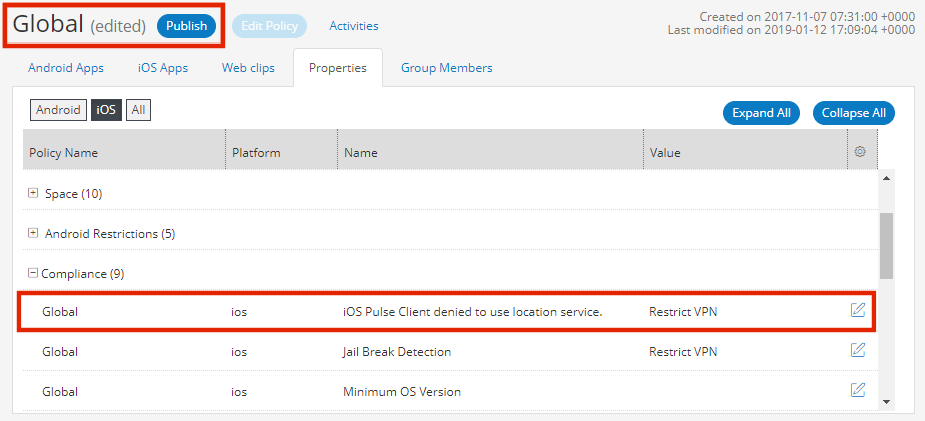Publish the edited Global policy
The image size is (925, 421).
[186, 26]
